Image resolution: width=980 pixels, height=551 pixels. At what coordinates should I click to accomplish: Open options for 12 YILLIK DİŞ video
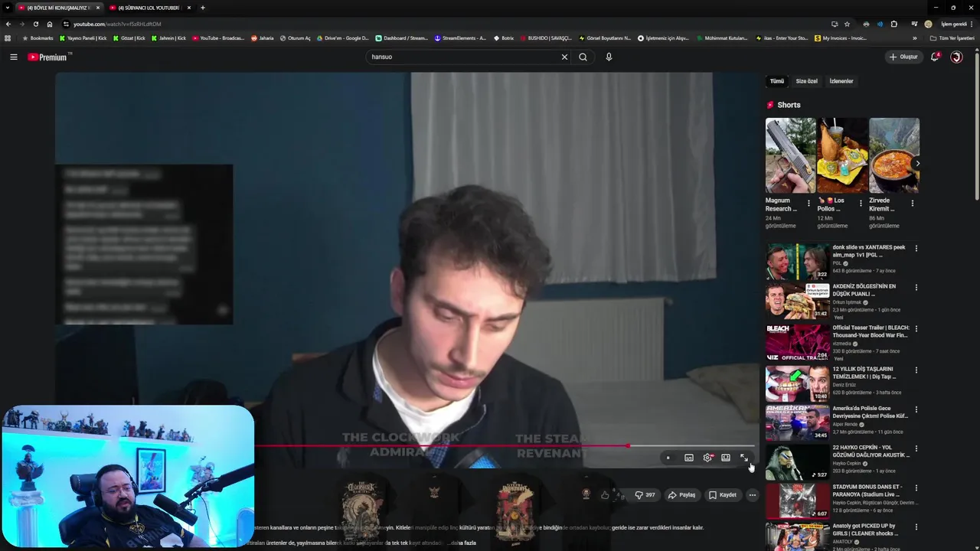(916, 370)
